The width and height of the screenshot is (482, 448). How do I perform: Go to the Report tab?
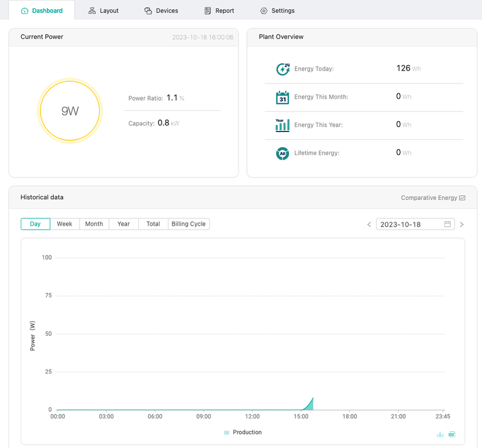[x=219, y=11]
